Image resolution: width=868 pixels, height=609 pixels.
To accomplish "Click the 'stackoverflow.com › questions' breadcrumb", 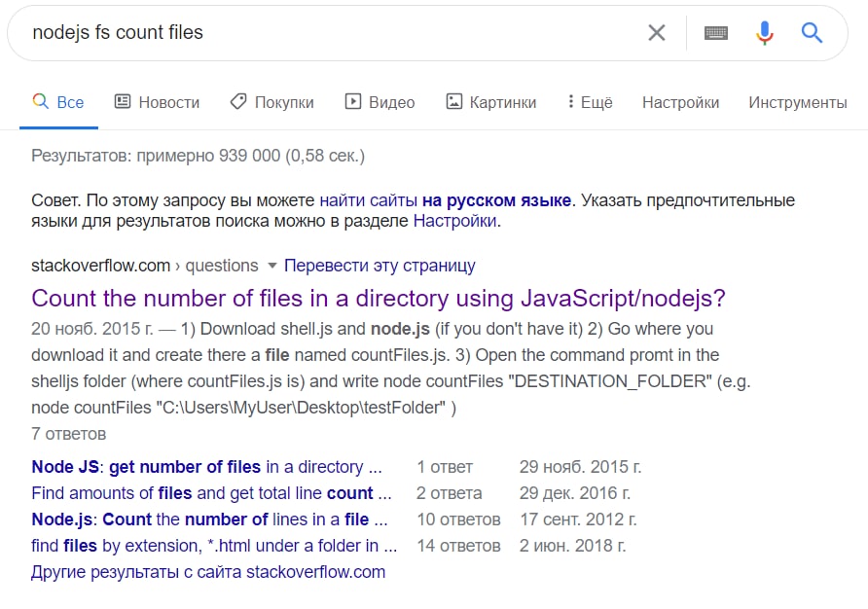I will click(144, 266).
